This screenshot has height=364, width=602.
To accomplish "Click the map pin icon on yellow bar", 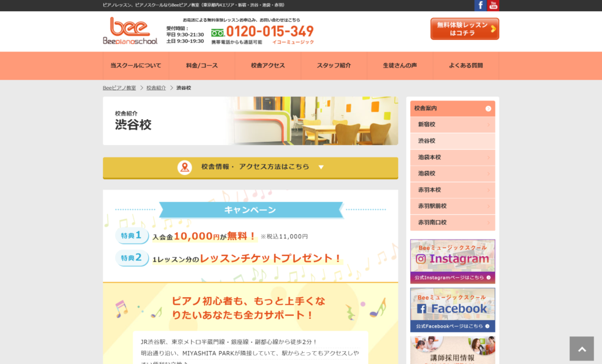I will pyautogui.click(x=185, y=167).
